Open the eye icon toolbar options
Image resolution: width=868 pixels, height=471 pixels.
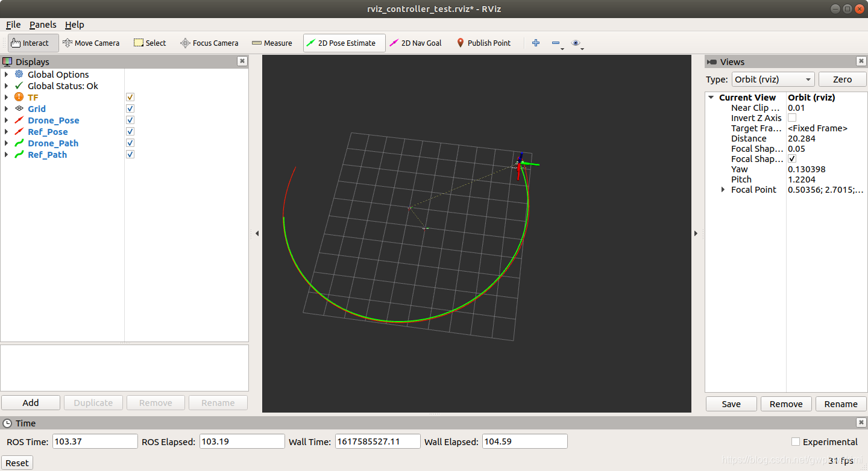pos(576,43)
